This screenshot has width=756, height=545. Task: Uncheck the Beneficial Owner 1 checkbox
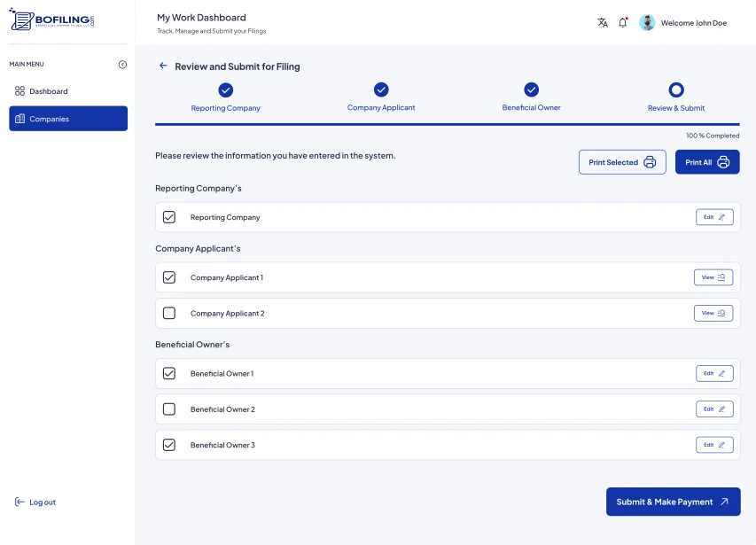click(169, 373)
